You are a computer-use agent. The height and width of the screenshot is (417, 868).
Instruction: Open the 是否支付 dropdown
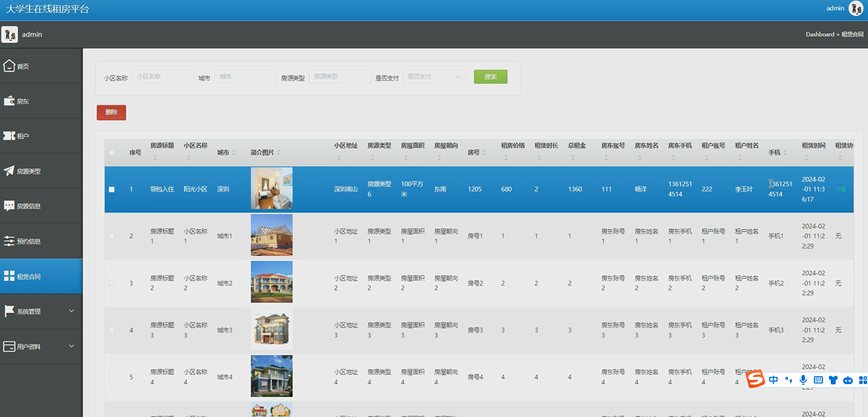coord(434,76)
